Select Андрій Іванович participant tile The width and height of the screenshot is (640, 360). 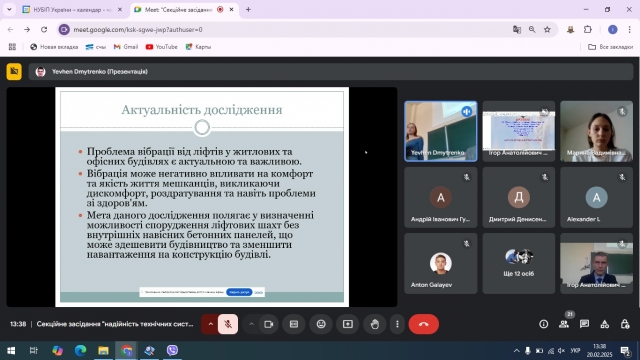[440, 197]
